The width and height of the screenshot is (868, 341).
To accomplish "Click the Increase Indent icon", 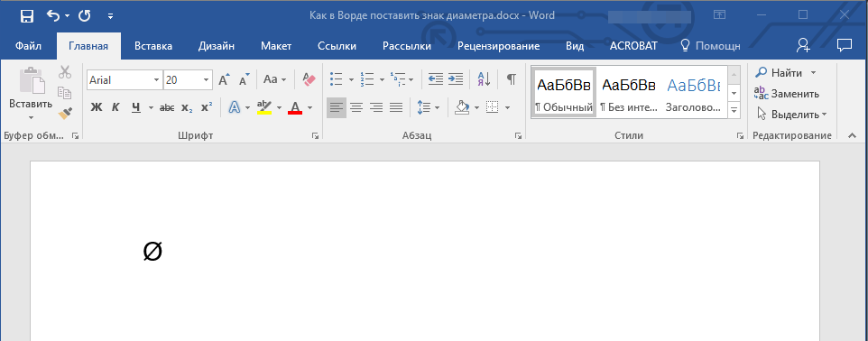I will click(456, 79).
